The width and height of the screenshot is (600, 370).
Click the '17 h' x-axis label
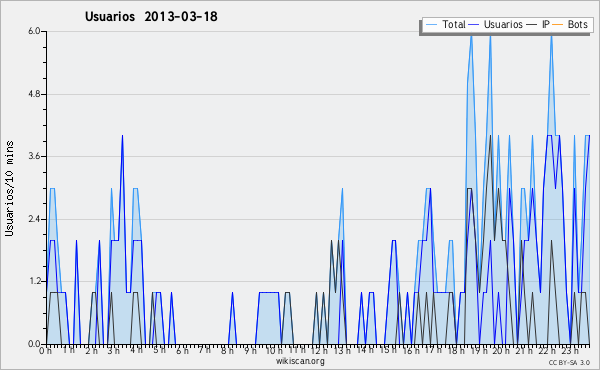click(433, 349)
